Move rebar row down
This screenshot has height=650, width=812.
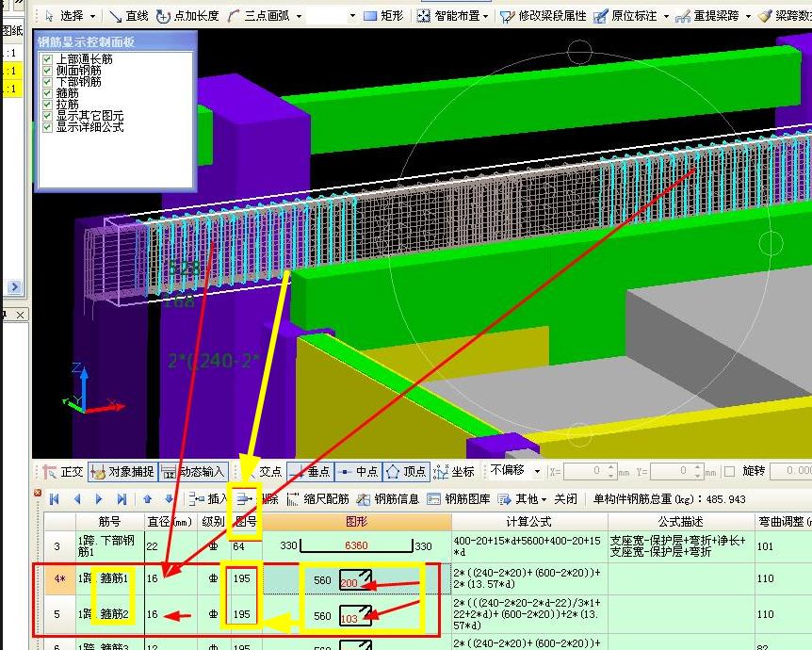[x=169, y=498]
